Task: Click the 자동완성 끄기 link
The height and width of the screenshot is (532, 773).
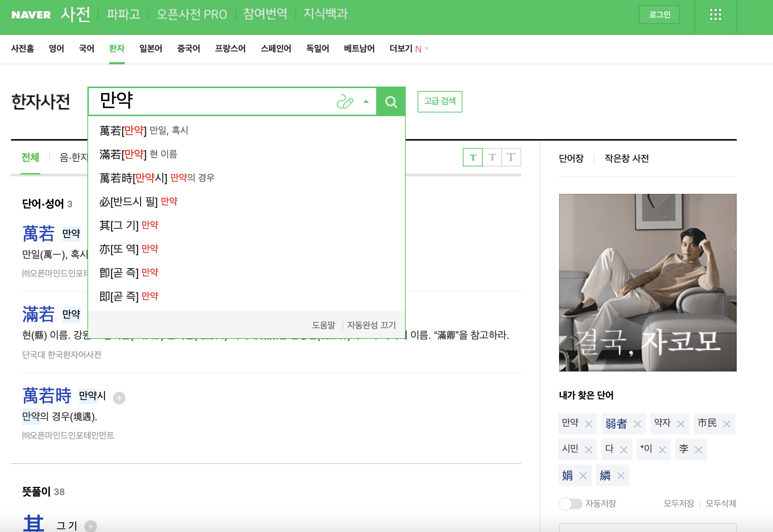Action: tap(371, 325)
